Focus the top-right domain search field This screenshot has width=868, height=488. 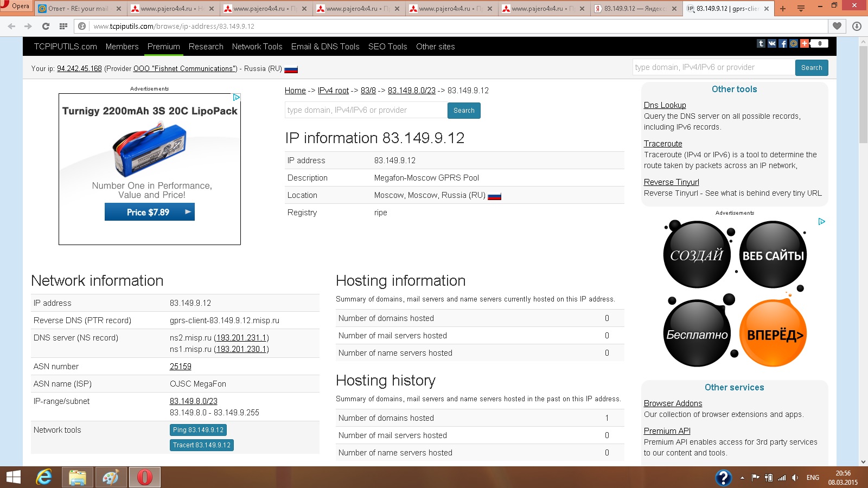(x=713, y=67)
